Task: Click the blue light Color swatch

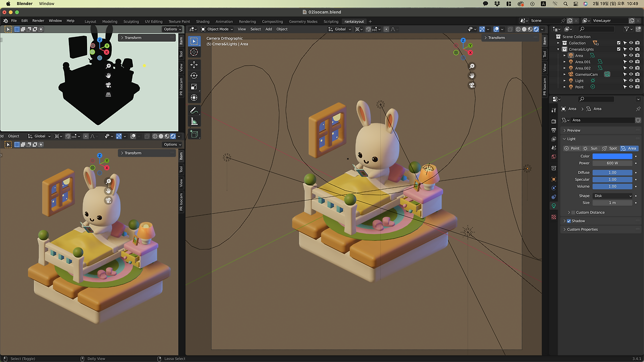Action: coord(612,156)
